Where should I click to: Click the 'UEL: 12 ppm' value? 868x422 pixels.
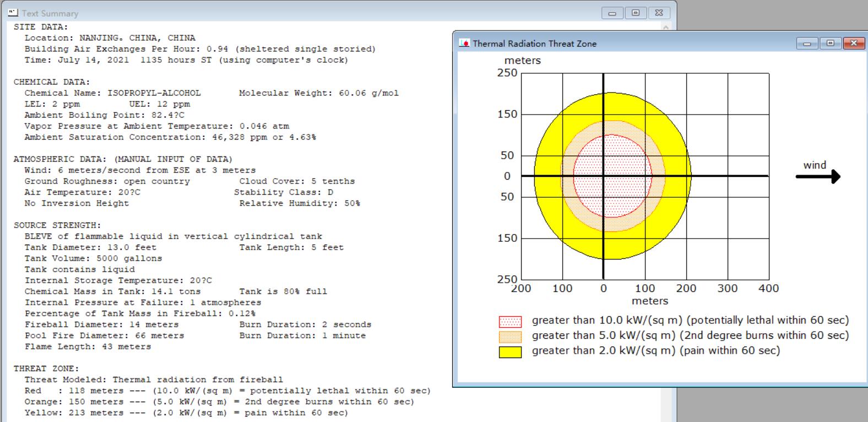tap(160, 104)
